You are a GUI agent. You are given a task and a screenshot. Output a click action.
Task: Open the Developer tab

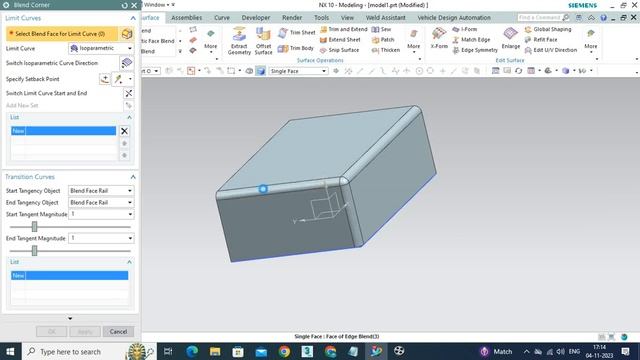click(x=256, y=18)
